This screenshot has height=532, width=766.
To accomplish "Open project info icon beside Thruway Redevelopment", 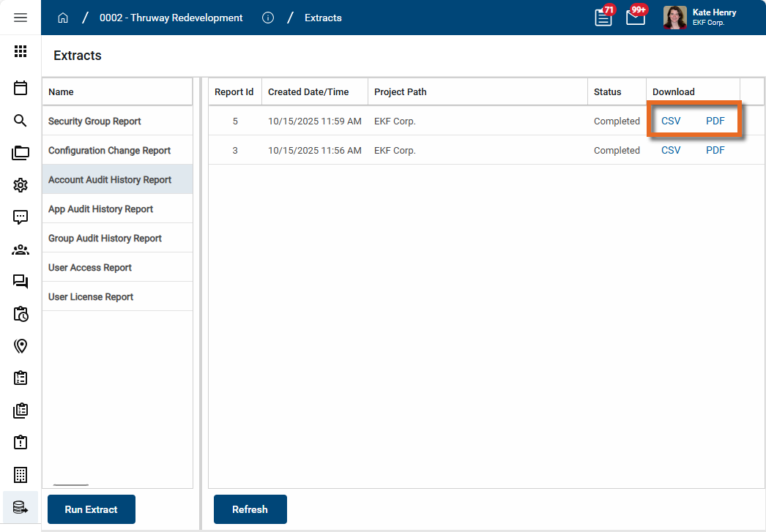I will click(268, 18).
